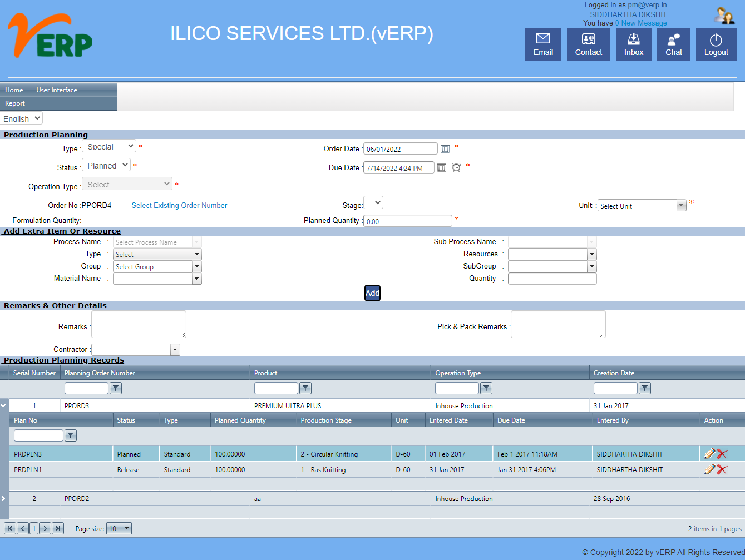Click into the Order Date field
The image size is (745, 560).
pyautogui.click(x=401, y=148)
